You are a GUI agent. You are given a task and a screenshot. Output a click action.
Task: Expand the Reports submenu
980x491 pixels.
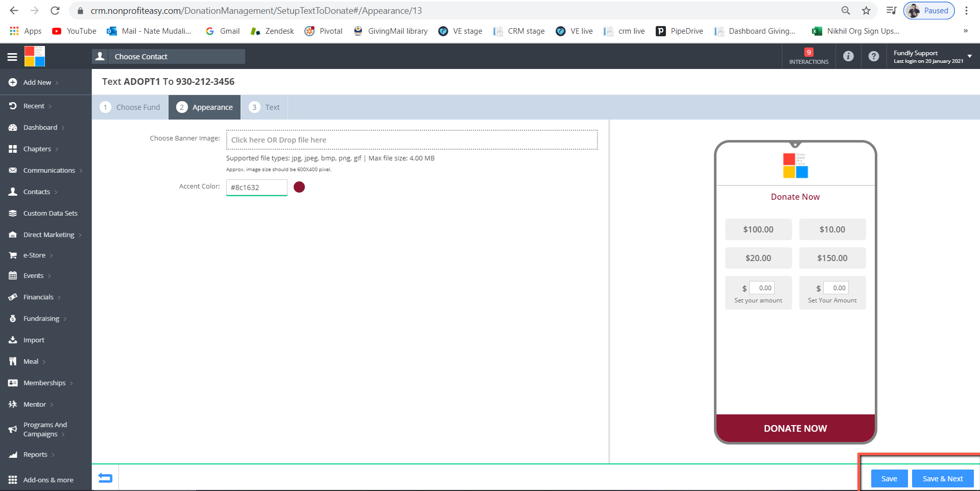pyautogui.click(x=53, y=455)
